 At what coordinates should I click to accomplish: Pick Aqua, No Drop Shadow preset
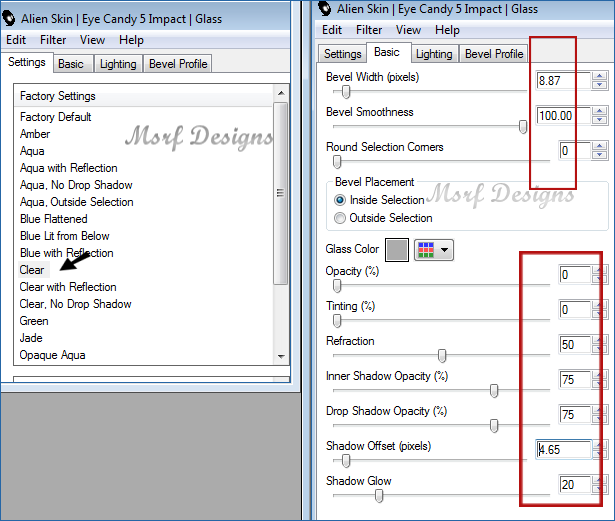(x=76, y=185)
